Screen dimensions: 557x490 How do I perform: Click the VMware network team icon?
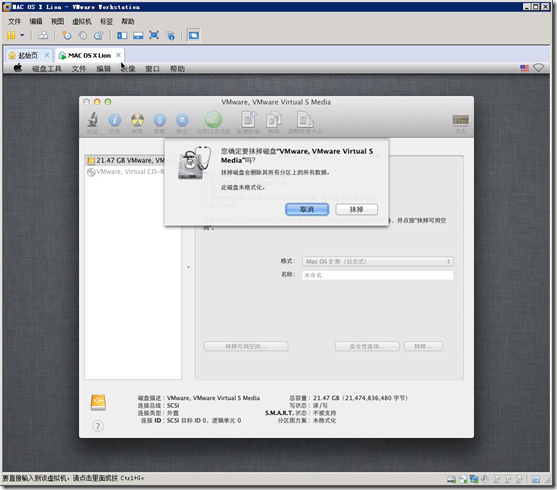(x=43, y=35)
